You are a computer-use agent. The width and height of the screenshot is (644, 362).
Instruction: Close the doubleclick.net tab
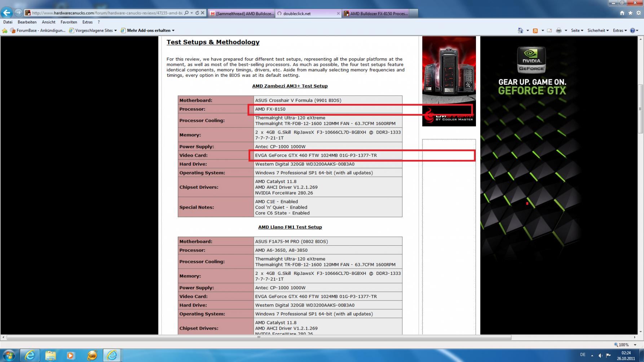338,13
